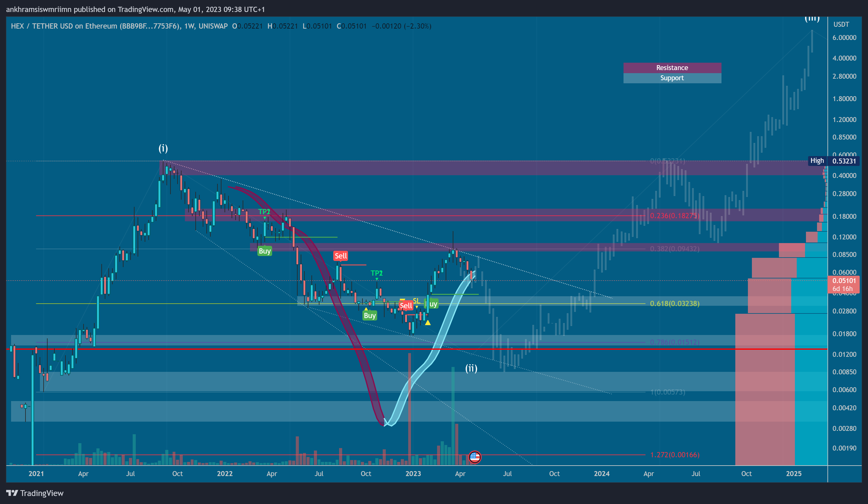Screen dimensions: 868x504
Task: Click the 2025 label on the time axis
Action: click(794, 474)
